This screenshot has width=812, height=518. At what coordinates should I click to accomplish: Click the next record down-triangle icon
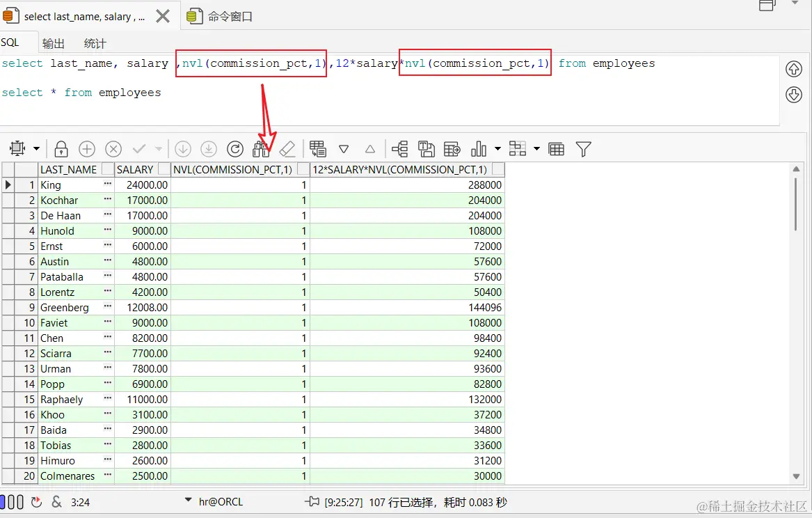click(x=344, y=149)
